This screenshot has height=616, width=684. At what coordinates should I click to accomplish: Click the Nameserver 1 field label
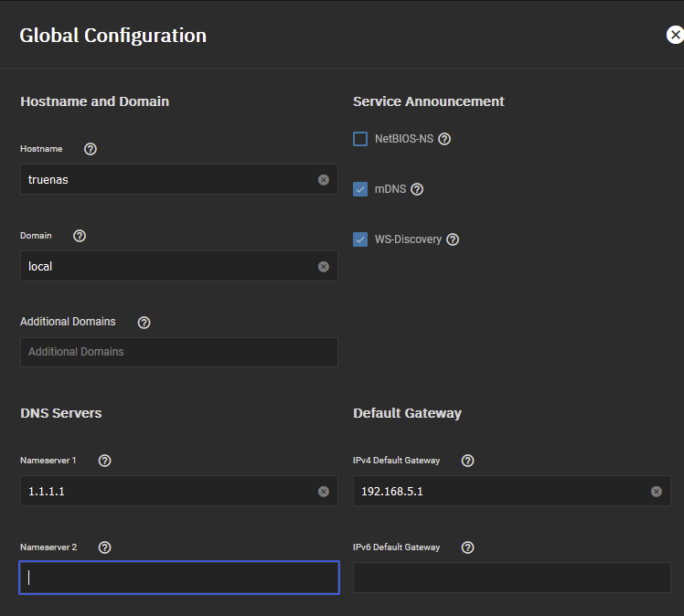[x=48, y=461]
